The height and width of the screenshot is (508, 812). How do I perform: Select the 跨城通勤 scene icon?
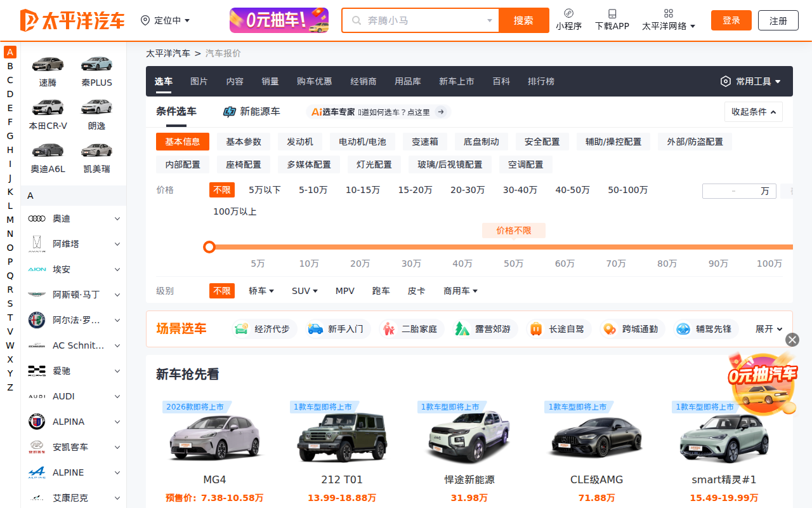click(610, 329)
